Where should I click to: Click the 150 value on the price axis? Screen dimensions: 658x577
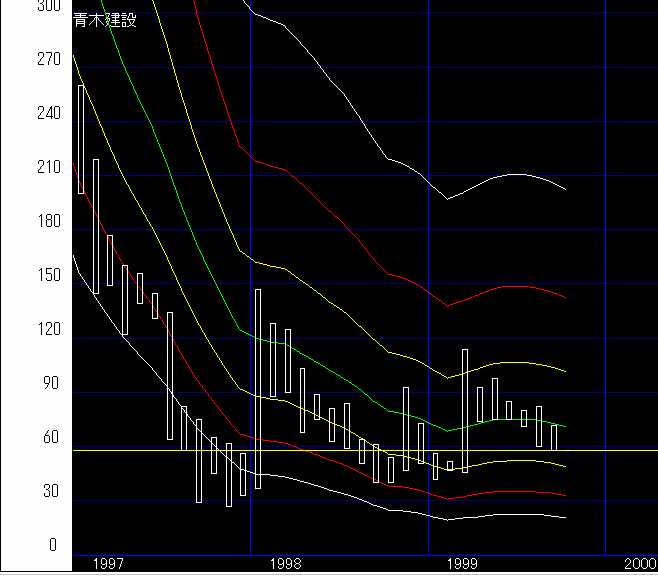click(46, 276)
